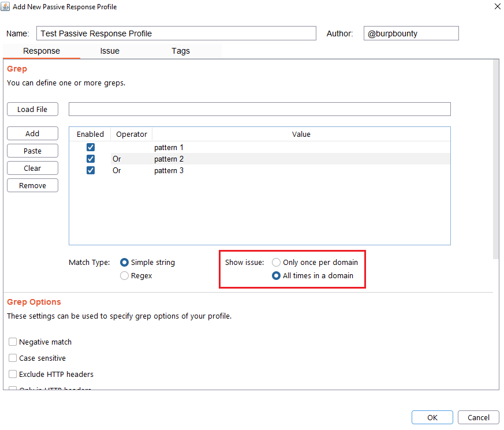Choose Only once per domain option

(276, 262)
